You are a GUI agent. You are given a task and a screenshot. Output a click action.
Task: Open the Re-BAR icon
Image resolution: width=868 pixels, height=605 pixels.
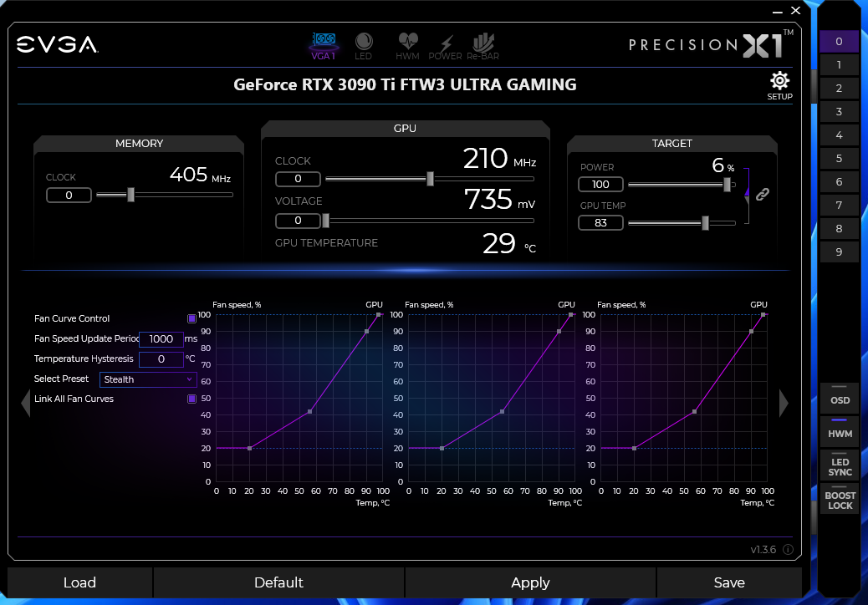pos(483,46)
